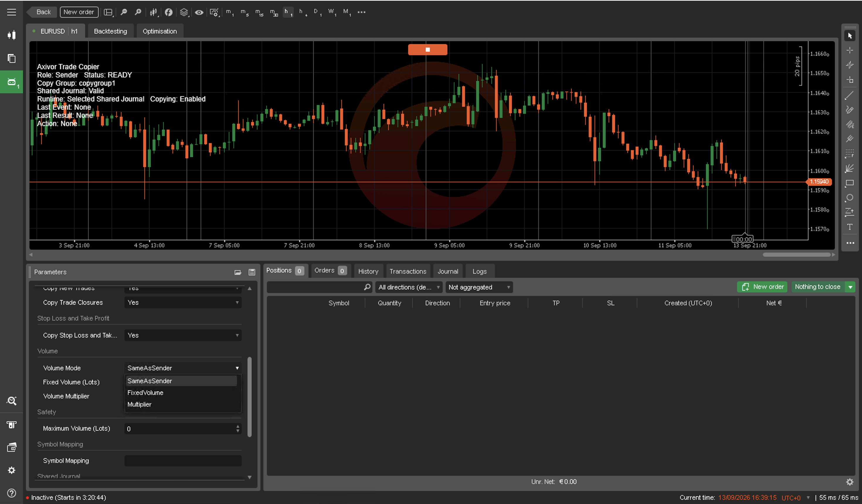The image size is (862, 504).
Task: Show more drawing tools in right toolbar
Action: (x=850, y=243)
